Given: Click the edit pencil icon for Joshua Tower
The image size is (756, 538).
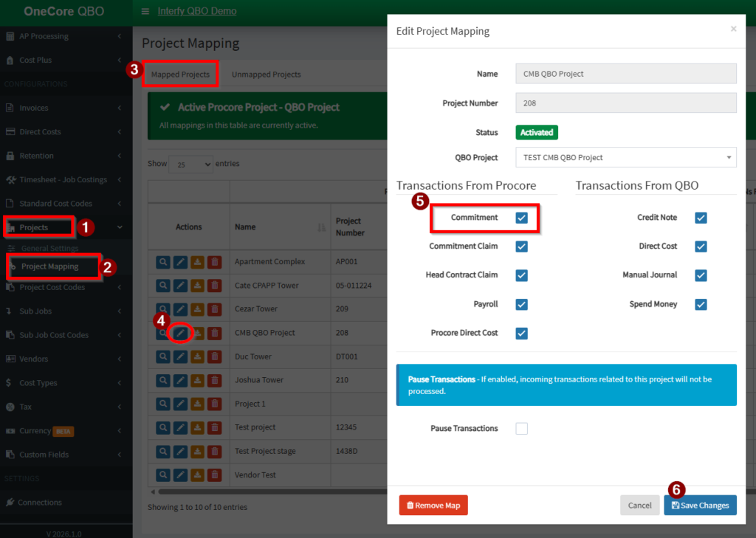Looking at the screenshot, I should click(x=181, y=380).
